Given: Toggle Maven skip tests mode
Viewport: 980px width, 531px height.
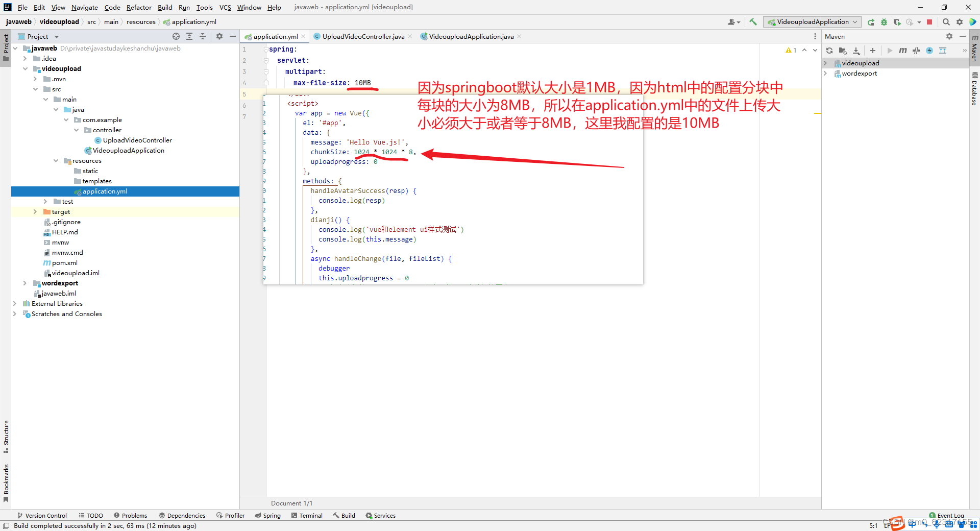Looking at the screenshot, I should point(929,51).
